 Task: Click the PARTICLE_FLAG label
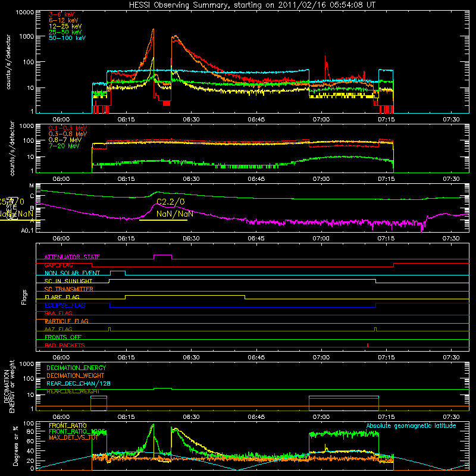[x=66, y=321]
